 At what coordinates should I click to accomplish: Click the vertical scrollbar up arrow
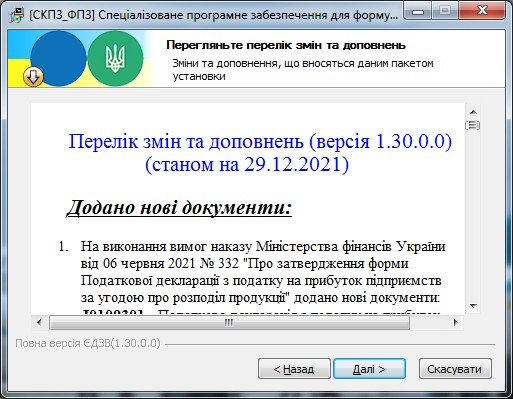[x=473, y=112]
